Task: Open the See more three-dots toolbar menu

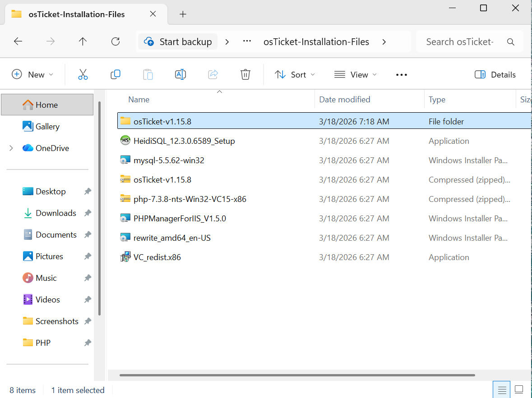Action: pos(402,74)
